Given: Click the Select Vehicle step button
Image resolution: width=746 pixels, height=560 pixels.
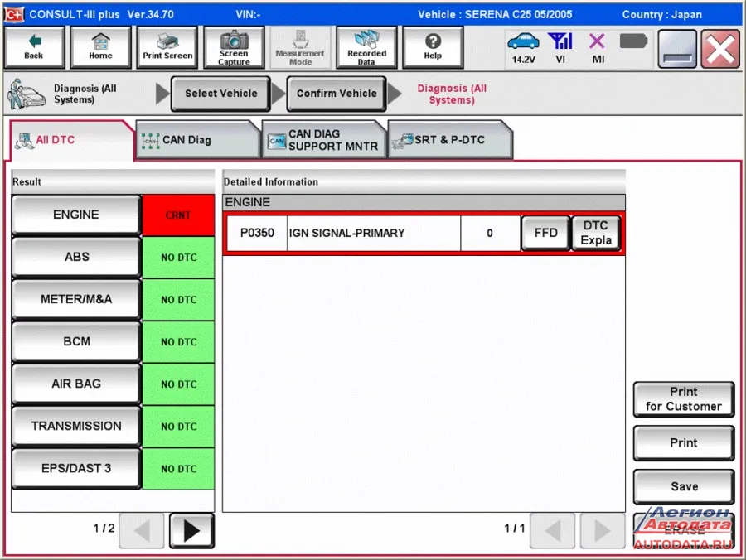Looking at the screenshot, I should coord(220,94).
